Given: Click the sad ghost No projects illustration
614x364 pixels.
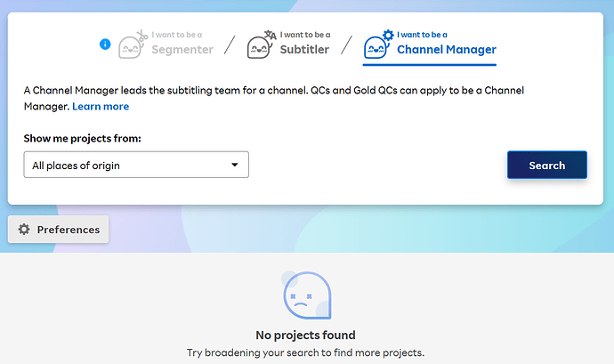Looking at the screenshot, I should coord(307,295).
